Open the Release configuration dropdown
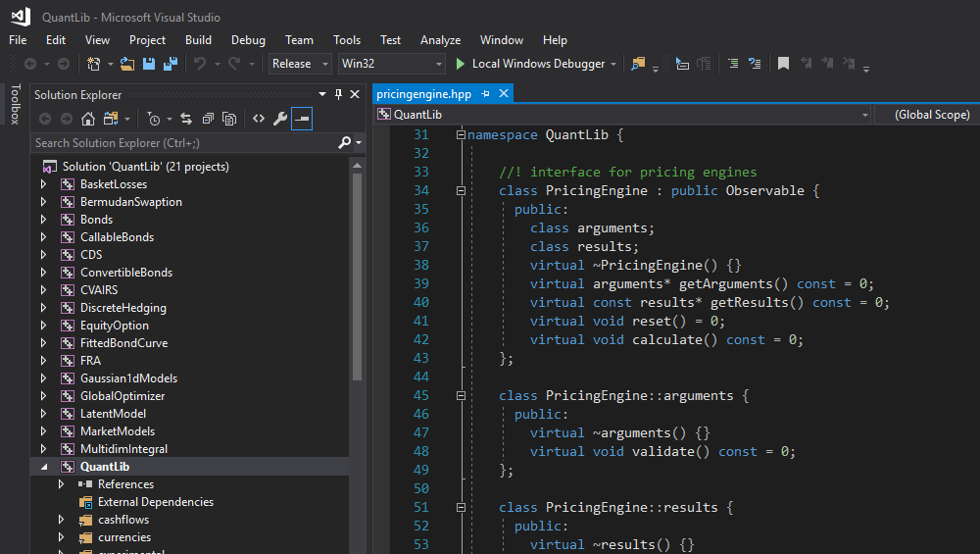980x554 pixels. [298, 64]
